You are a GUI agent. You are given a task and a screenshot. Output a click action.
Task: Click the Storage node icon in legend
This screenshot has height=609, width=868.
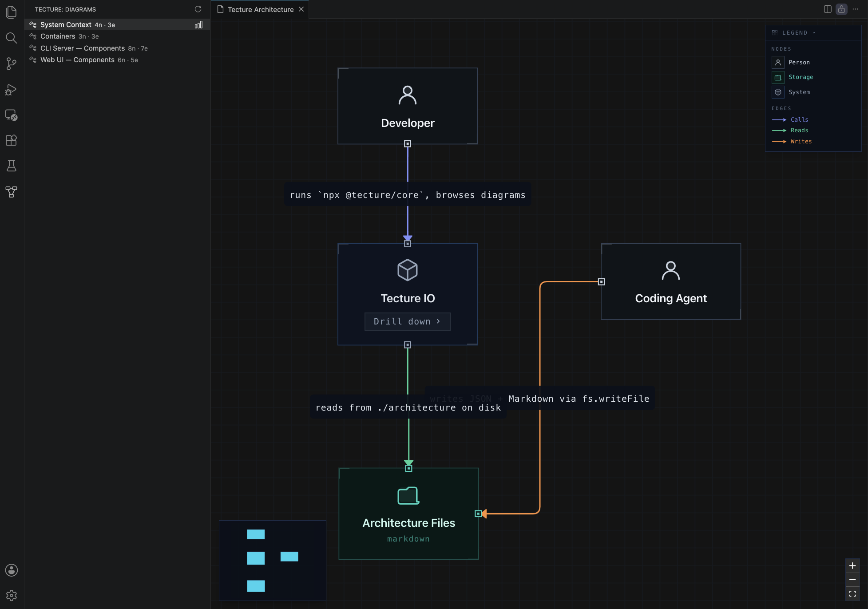tap(778, 77)
